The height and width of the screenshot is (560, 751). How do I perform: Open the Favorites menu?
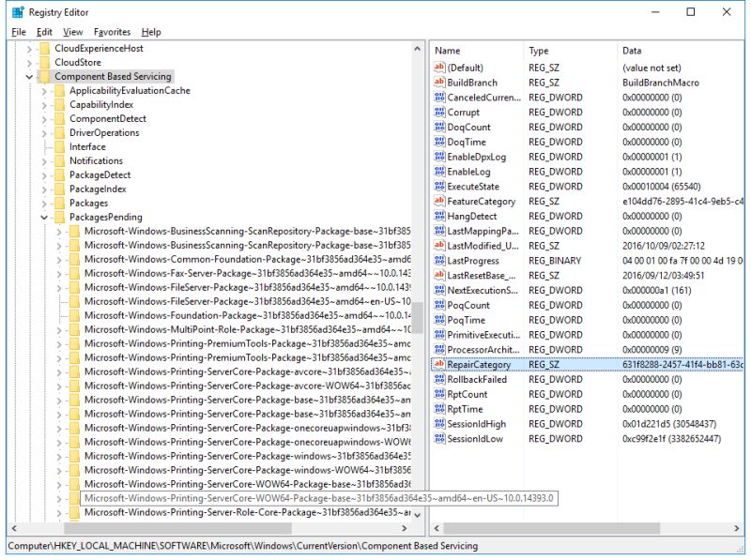coord(112,31)
